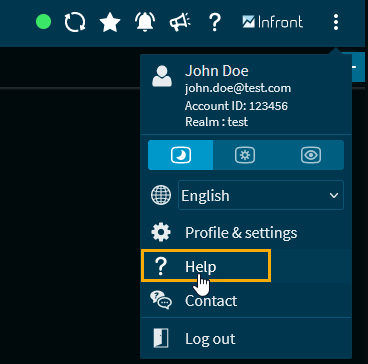
Task: Click the question mark icon in top toolbar
Action: click(x=215, y=22)
